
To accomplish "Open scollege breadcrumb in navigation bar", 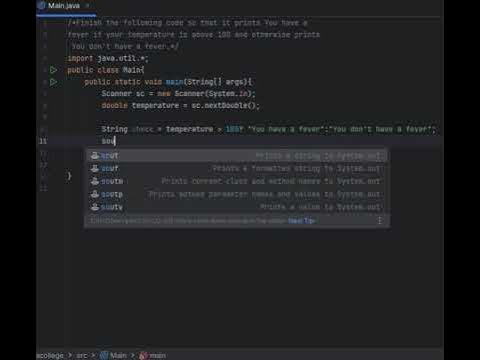I will (x=50, y=356).
